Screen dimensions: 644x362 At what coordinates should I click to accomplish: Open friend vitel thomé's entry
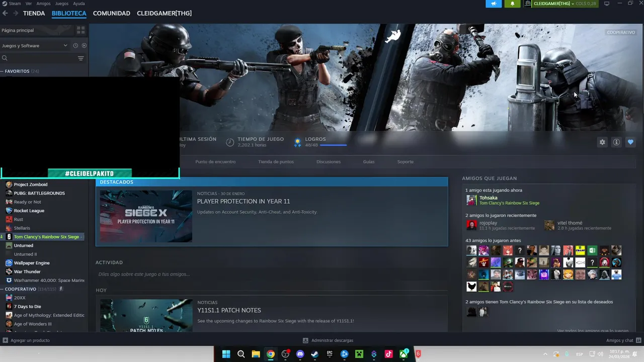[578, 225]
